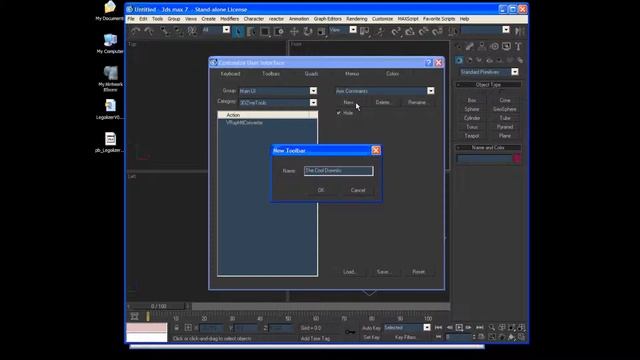
Task: Toggle the Auto Key button
Action: [371, 328]
